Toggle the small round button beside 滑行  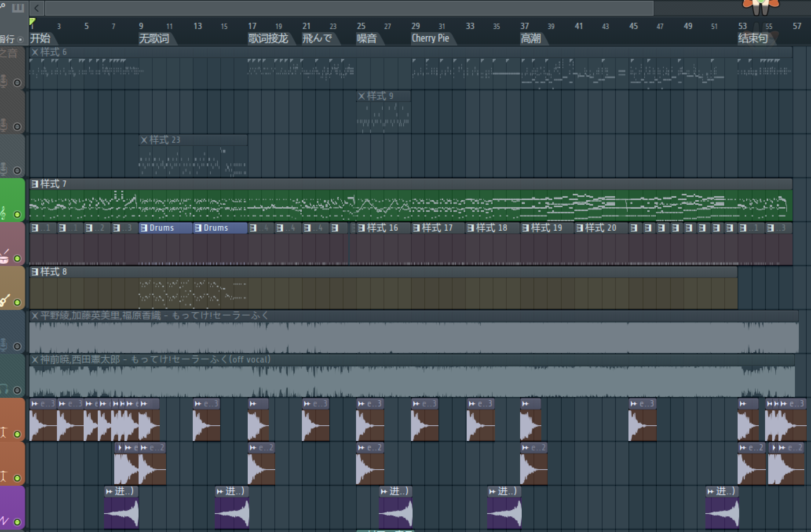coord(20,39)
